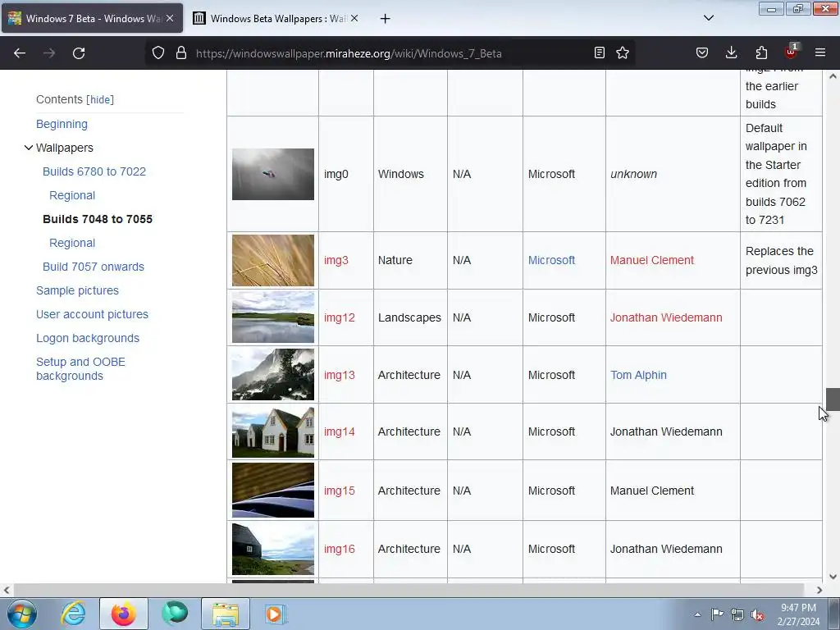Follow the img16 red link

(x=339, y=549)
